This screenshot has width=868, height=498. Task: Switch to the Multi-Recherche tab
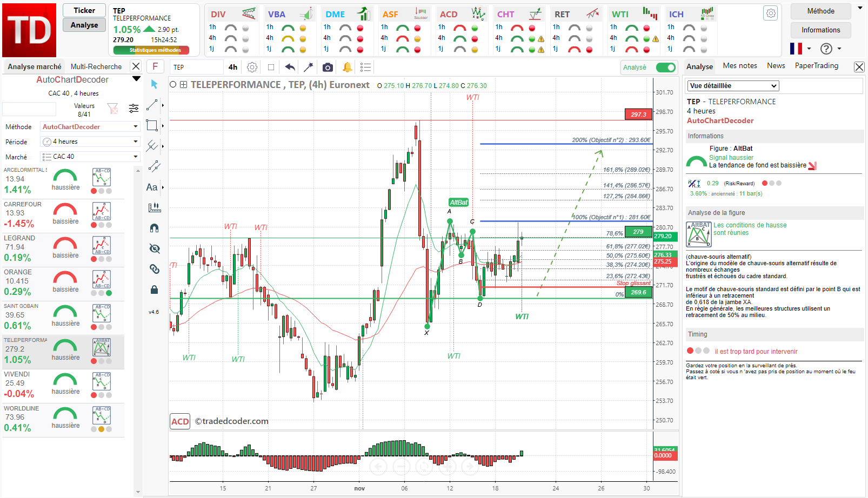(96, 66)
